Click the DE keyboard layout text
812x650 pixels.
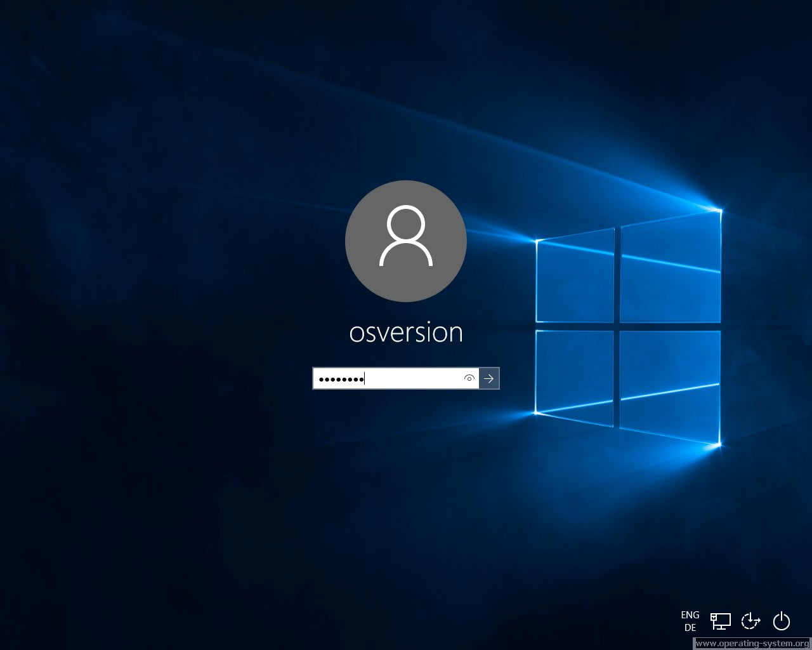(x=690, y=628)
